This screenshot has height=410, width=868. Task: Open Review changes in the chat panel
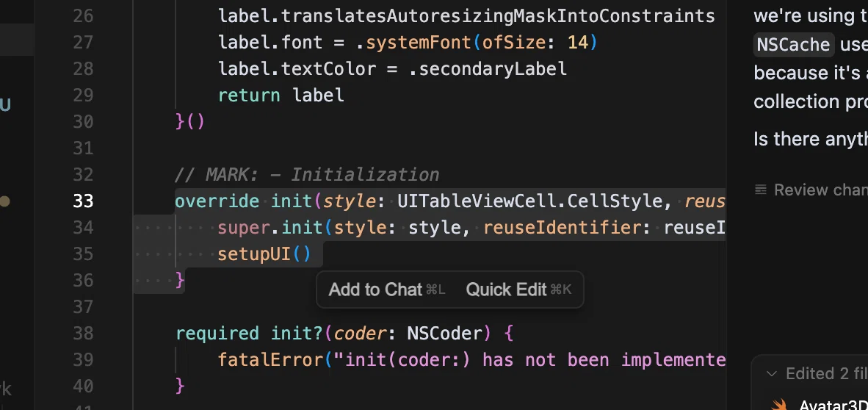click(x=811, y=190)
